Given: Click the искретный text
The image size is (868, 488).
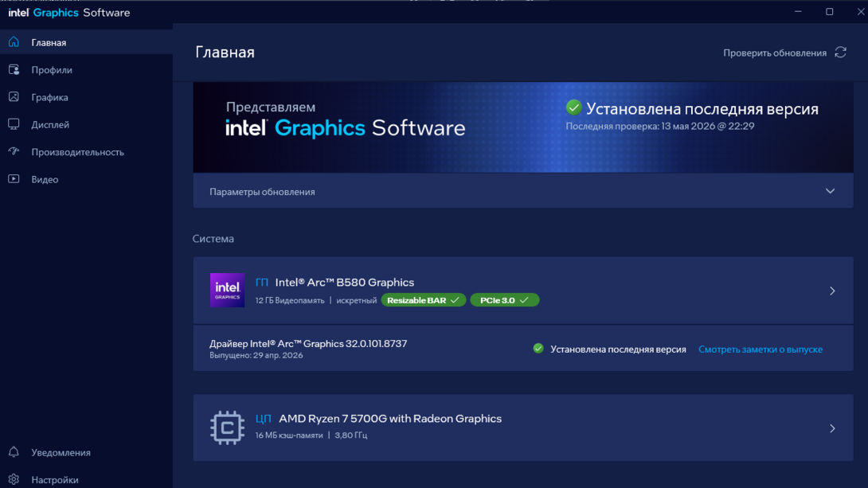Looking at the screenshot, I should [x=357, y=300].
